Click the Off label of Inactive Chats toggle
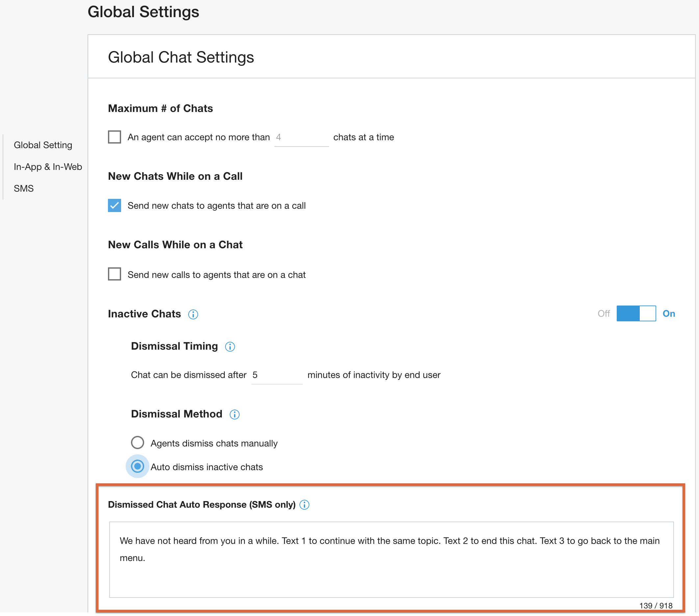Viewport: 699px width, 616px height. (603, 314)
